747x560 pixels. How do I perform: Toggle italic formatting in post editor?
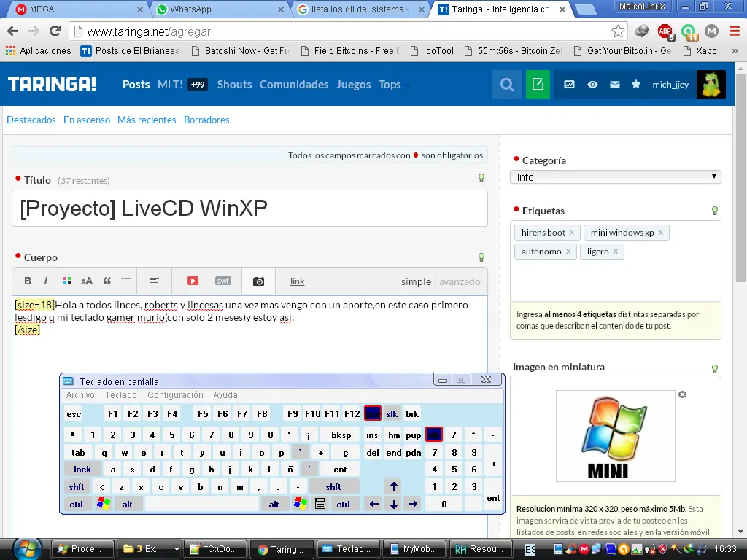(46, 281)
